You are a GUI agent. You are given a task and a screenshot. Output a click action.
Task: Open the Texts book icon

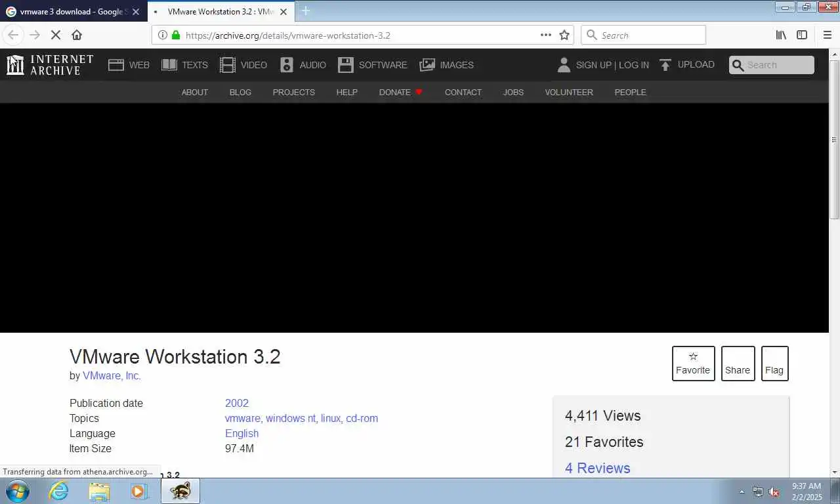pos(169,65)
